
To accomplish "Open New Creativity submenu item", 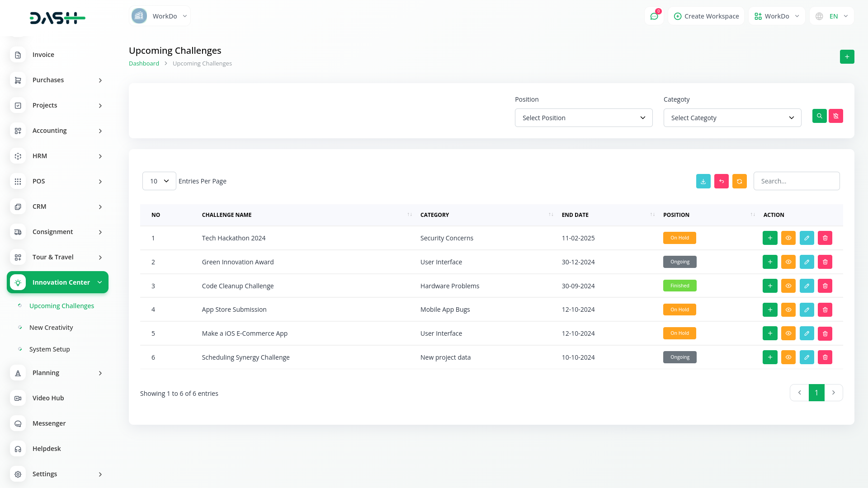I will [51, 328].
